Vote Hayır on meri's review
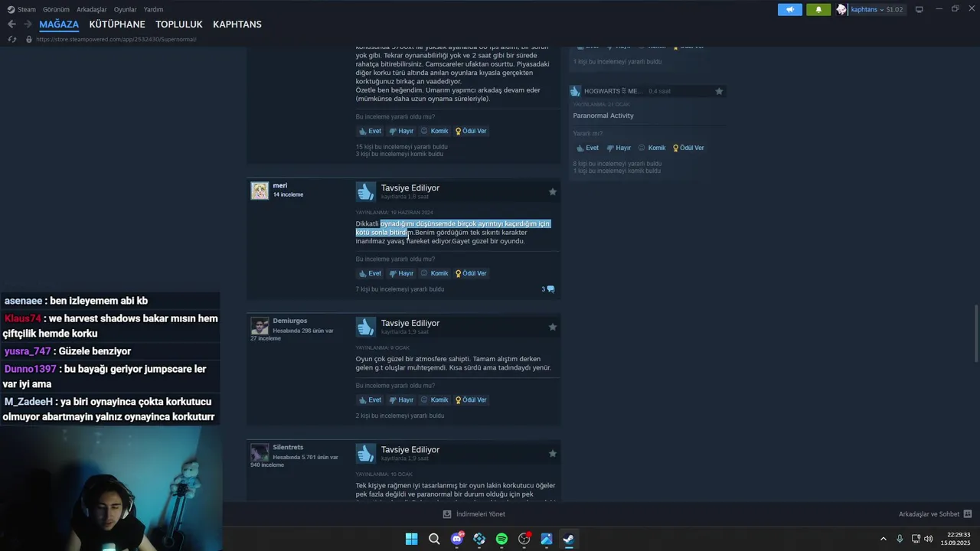This screenshot has height=551, width=980. (401, 273)
